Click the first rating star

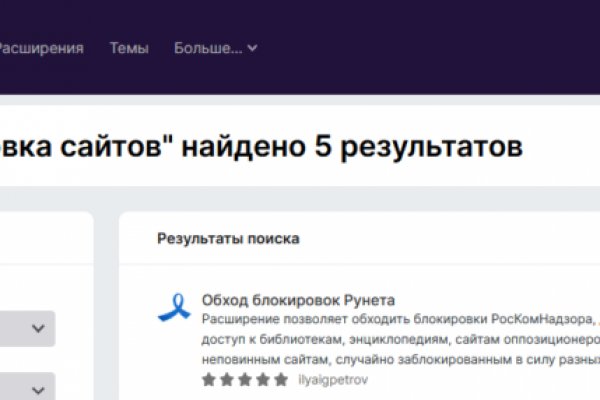(209, 380)
